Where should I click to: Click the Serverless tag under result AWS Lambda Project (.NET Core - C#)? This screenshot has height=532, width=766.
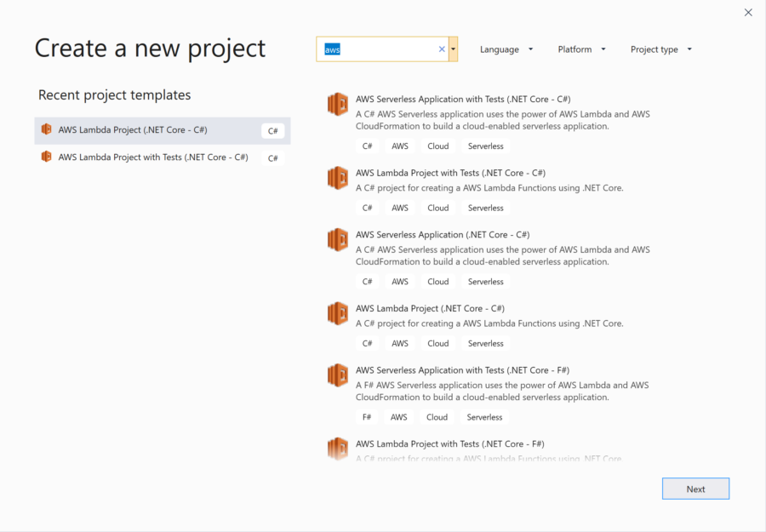point(486,343)
